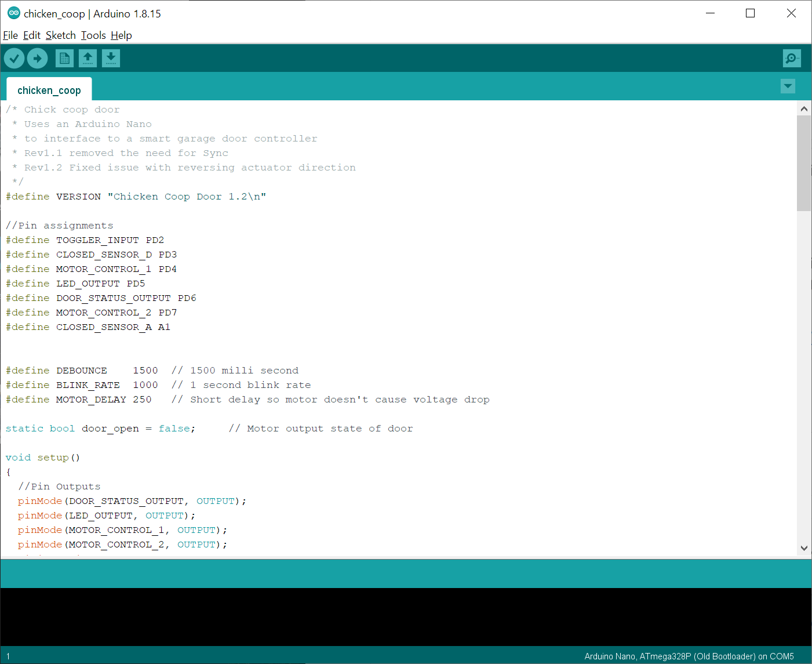Screen dimensions: 812x664
Task: Click the "1 second blink rate" comment
Action: (241, 385)
